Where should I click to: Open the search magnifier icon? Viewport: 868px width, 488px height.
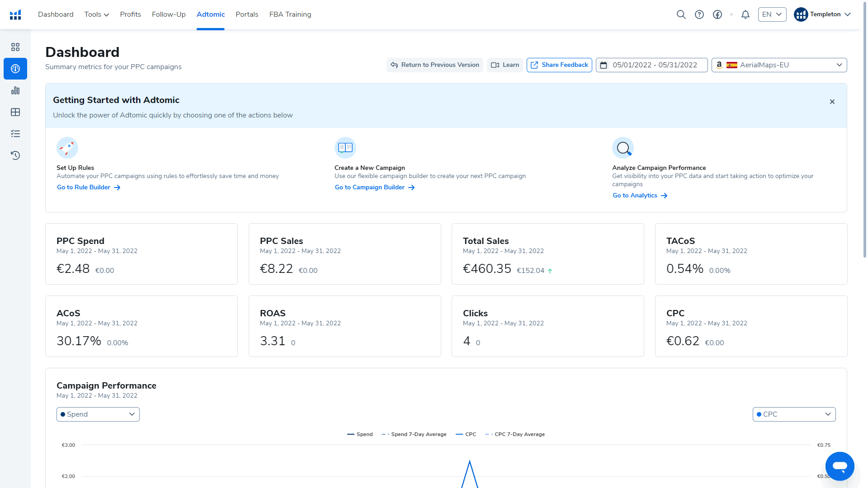tap(681, 14)
